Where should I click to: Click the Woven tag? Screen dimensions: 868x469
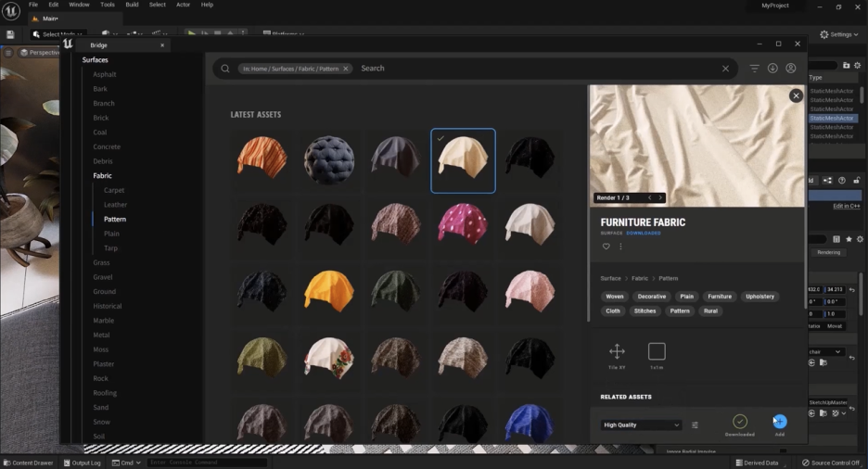click(615, 297)
